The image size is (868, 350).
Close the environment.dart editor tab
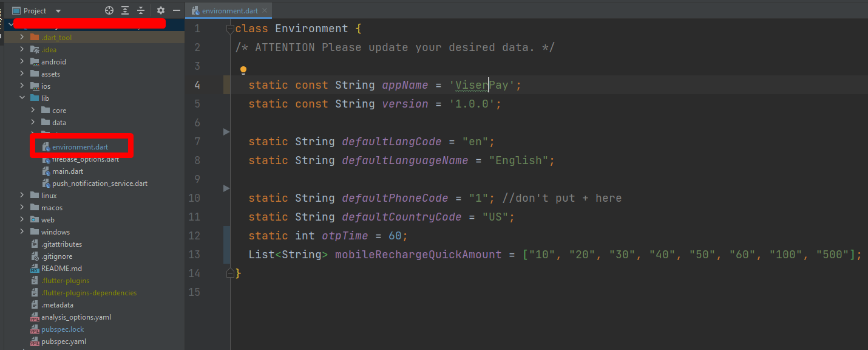[265, 11]
